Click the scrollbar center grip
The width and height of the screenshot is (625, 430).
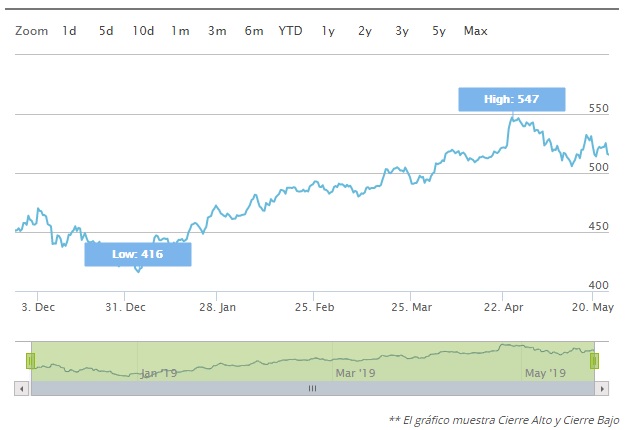pyautogui.click(x=312, y=388)
